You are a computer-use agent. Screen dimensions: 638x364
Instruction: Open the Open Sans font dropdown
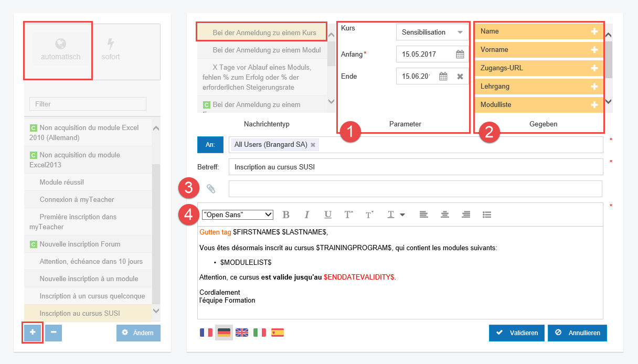point(238,215)
